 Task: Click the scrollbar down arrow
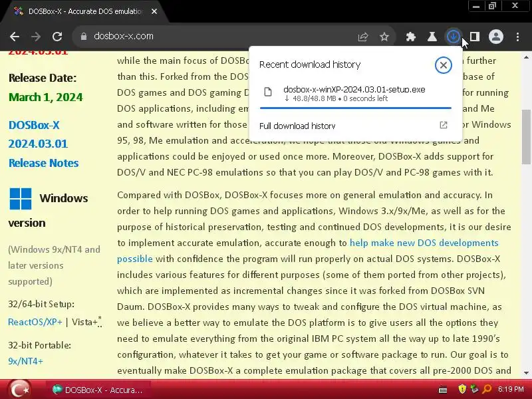click(x=526, y=373)
